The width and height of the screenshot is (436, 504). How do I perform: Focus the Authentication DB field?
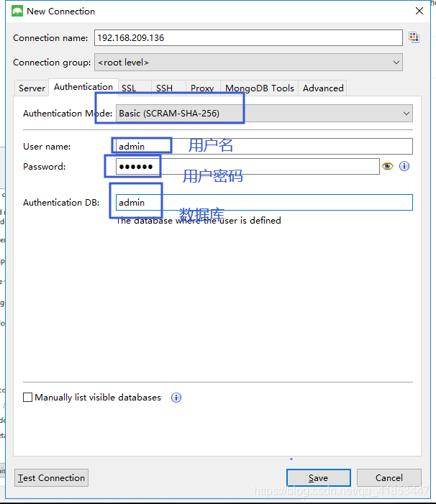(x=264, y=203)
